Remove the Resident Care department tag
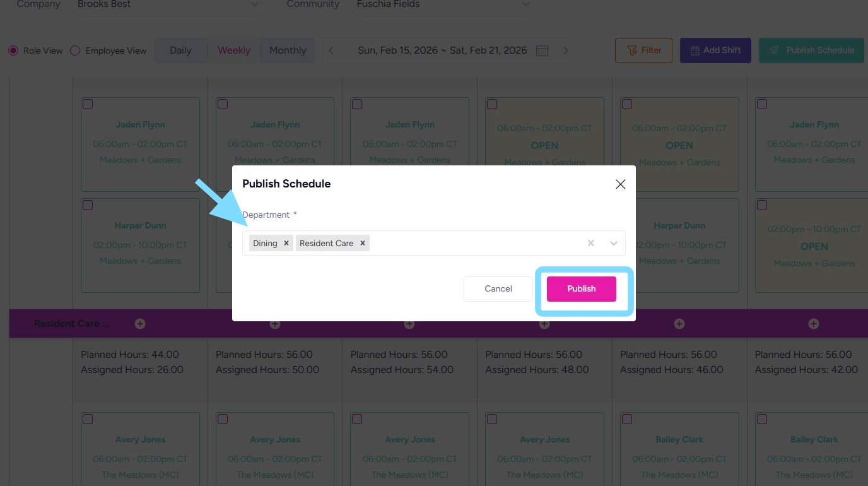The height and width of the screenshot is (486, 868). [x=363, y=243]
